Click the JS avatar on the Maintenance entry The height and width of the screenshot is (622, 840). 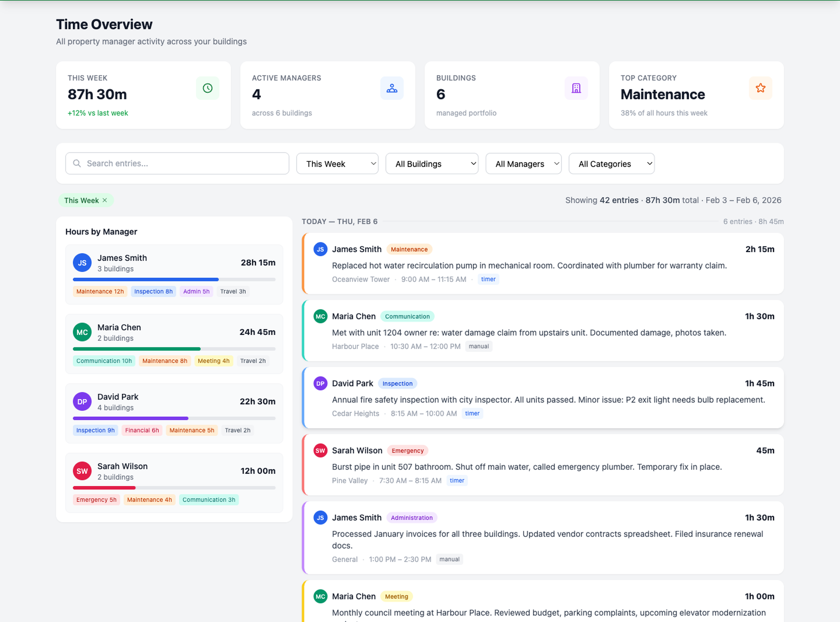[320, 249]
